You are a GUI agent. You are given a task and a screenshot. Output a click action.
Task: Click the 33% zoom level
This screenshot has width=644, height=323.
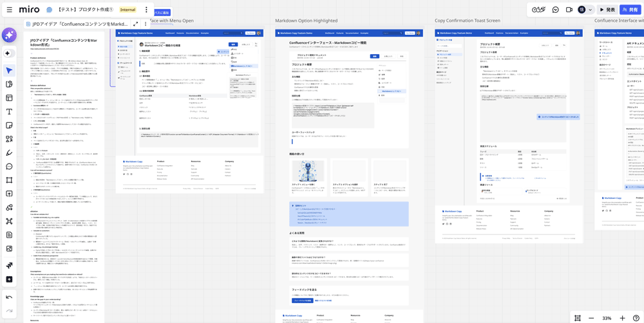click(607, 318)
